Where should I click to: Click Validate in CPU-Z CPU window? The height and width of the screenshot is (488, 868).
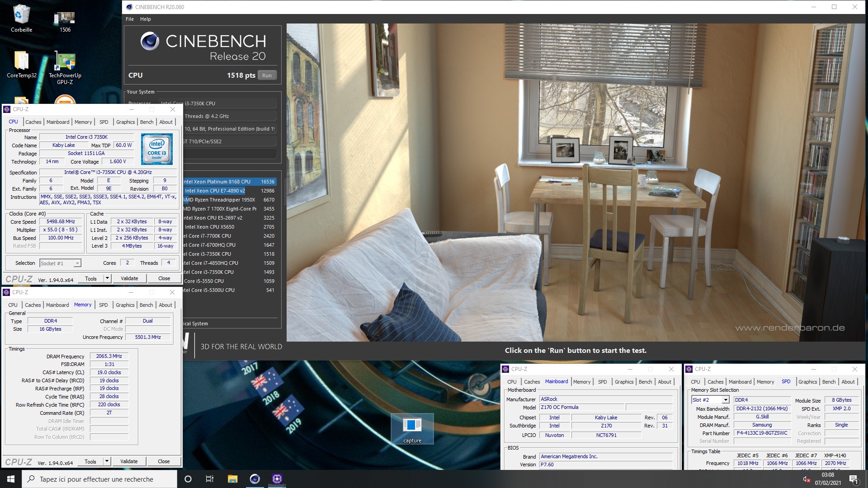pos(129,278)
